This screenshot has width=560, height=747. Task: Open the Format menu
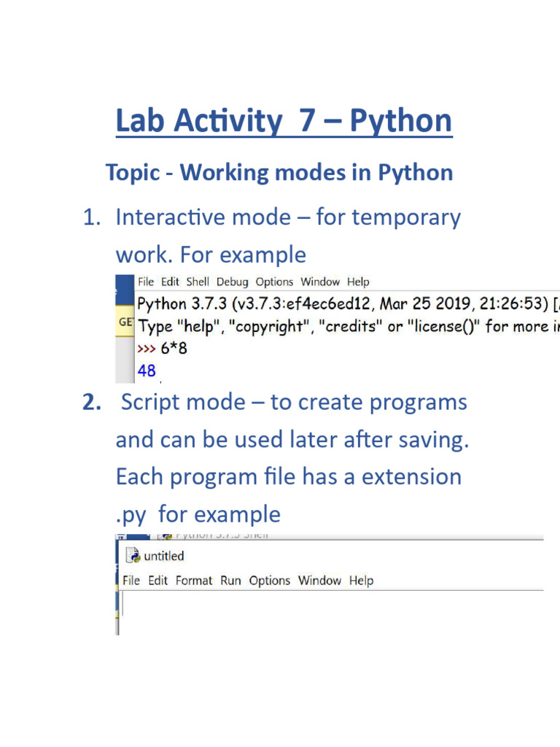click(x=194, y=581)
